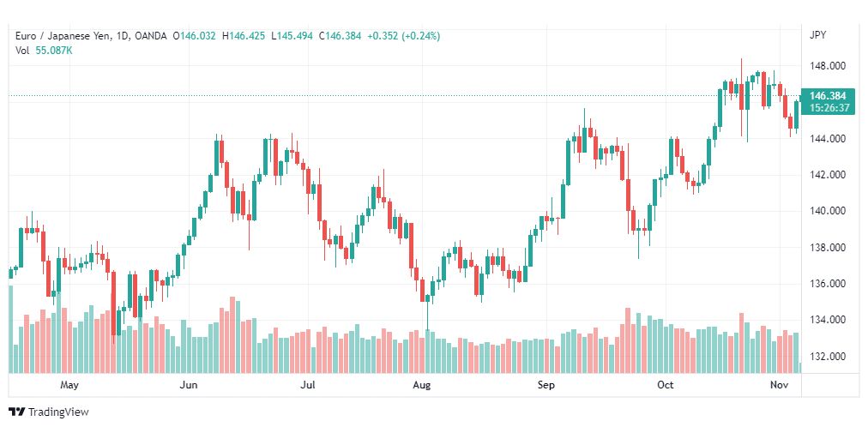
Task: Select the Aug label on time axis
Action: [x=422, y=385]
